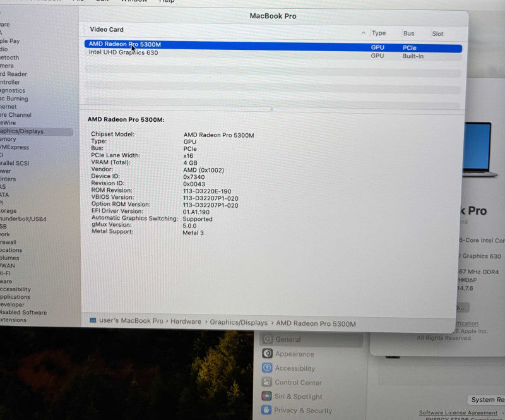The image size is (505, 420).
Task: Click user's MacBook Pro in the path bar
Action: (x=131, y=321)
